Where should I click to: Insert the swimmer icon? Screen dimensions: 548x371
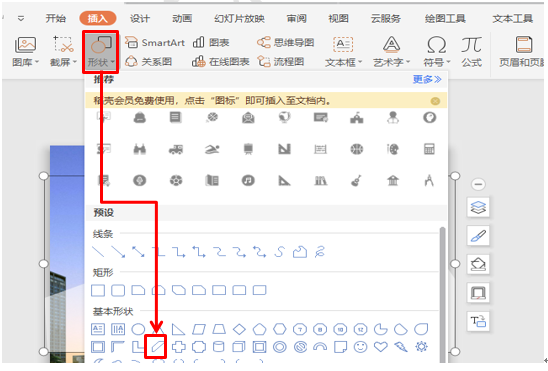click(x=212, y=149)
